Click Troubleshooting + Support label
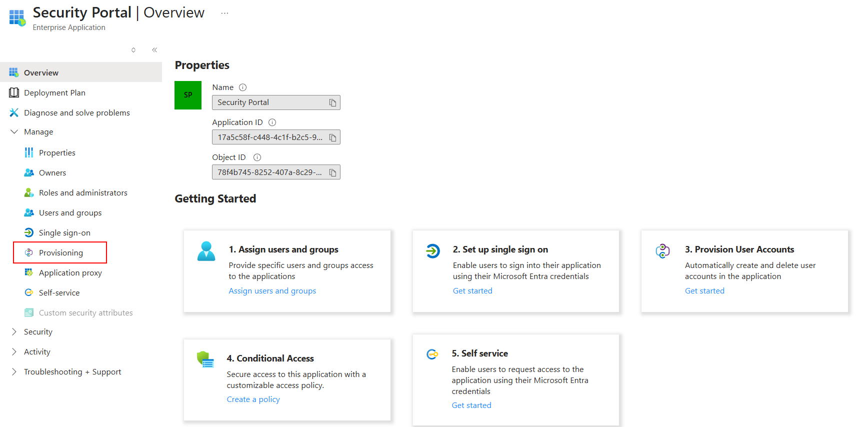The image size is (868, 427). [x=72, y=371]
